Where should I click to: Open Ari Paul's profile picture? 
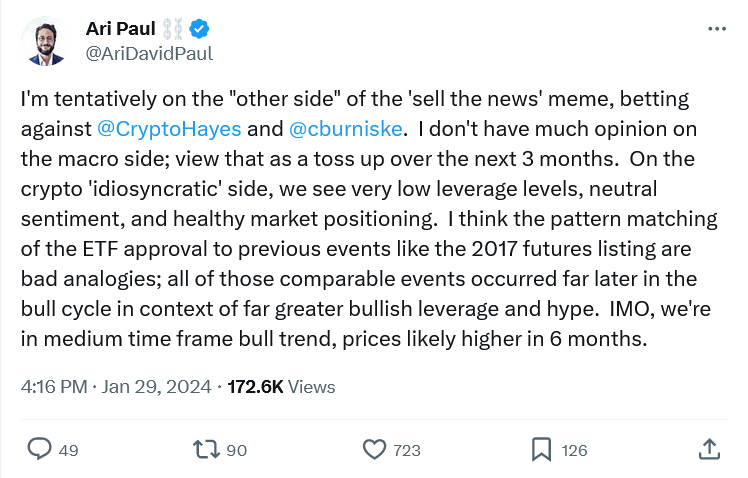[44, 42]
